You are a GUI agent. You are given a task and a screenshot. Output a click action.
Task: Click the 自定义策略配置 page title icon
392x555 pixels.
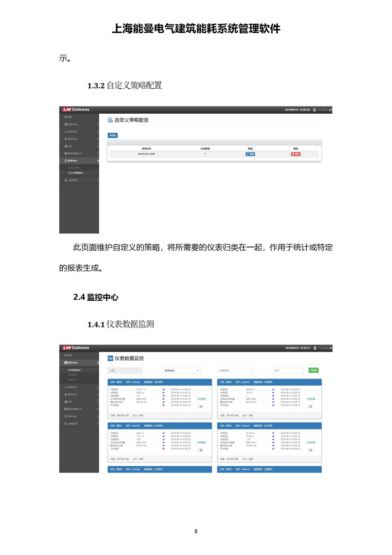(x=110, y=120)
